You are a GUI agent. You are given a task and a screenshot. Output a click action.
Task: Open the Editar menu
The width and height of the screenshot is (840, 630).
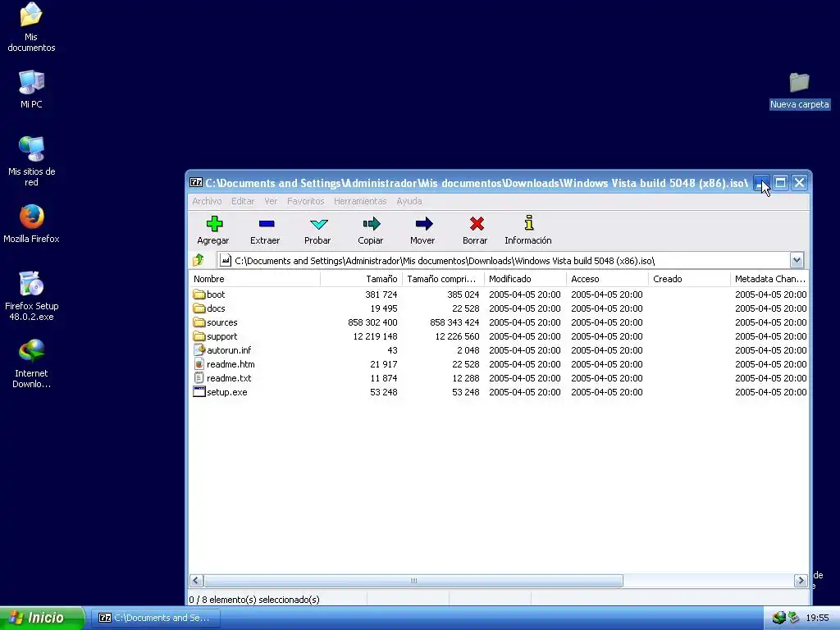(x=243, y=201)
